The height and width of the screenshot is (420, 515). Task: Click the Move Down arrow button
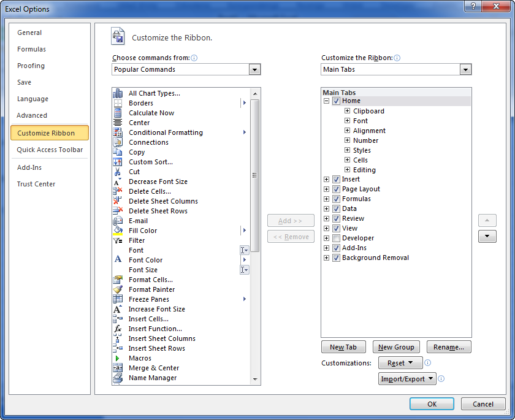487,236
